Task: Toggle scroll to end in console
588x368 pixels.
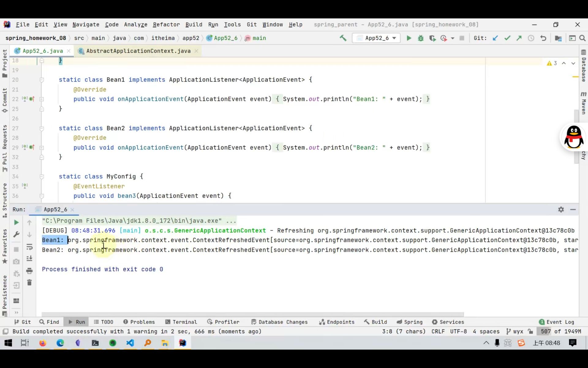Action: (x=29, y=259)
